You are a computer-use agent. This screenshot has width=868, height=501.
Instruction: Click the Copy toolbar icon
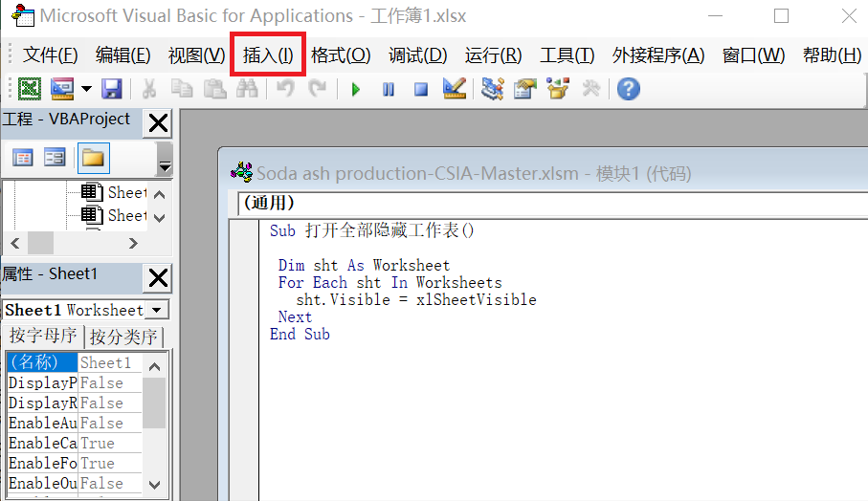click(x=182, y=89)
